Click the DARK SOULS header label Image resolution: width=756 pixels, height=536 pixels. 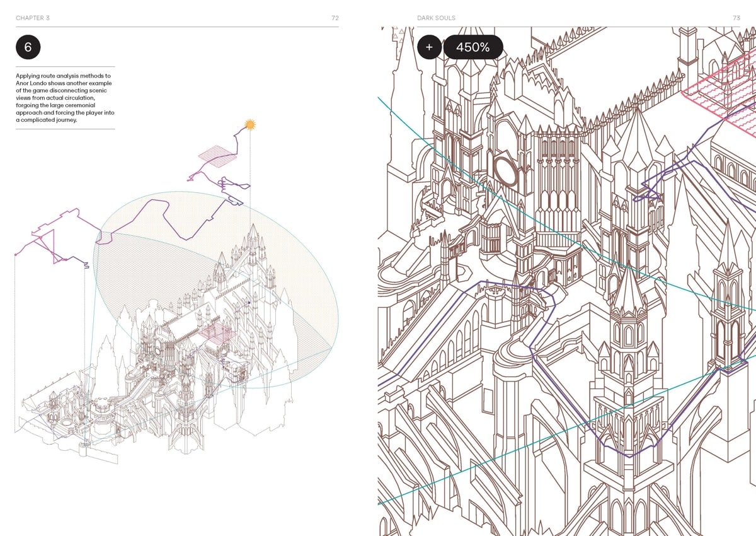coord(436,18)
